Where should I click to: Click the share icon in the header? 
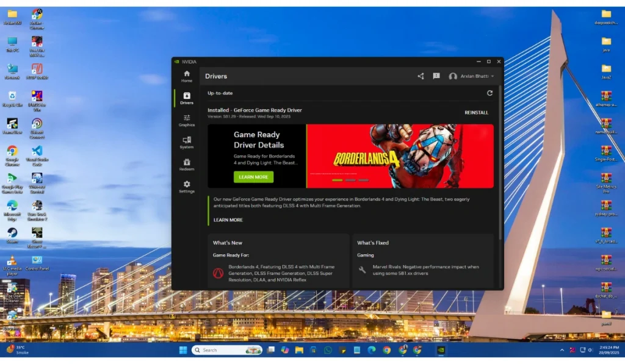pyautogui.click(x=421, y=76)
